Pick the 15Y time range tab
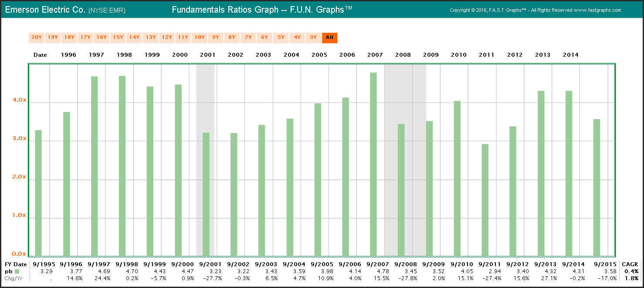 point(118,38)
